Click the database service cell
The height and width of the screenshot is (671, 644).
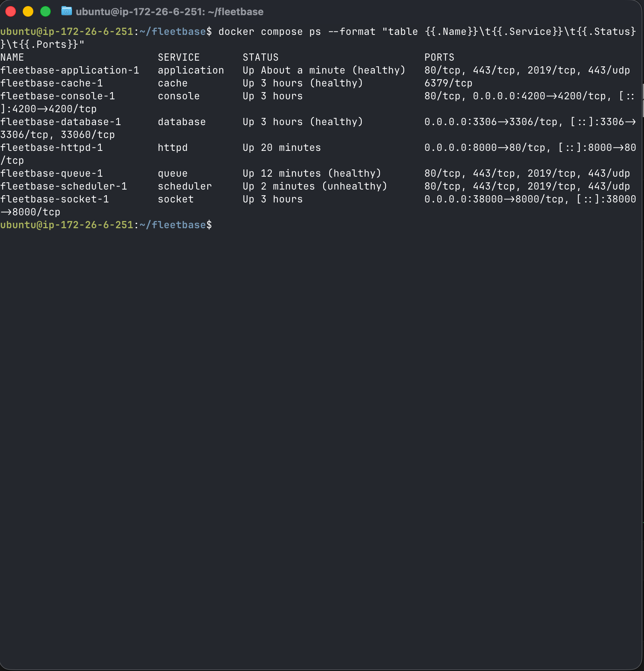point(182,122)
